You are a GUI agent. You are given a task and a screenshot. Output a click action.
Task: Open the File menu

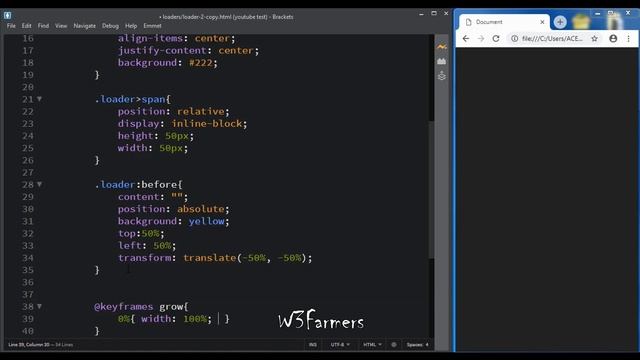pyautogui.click(x=11, y=26)
